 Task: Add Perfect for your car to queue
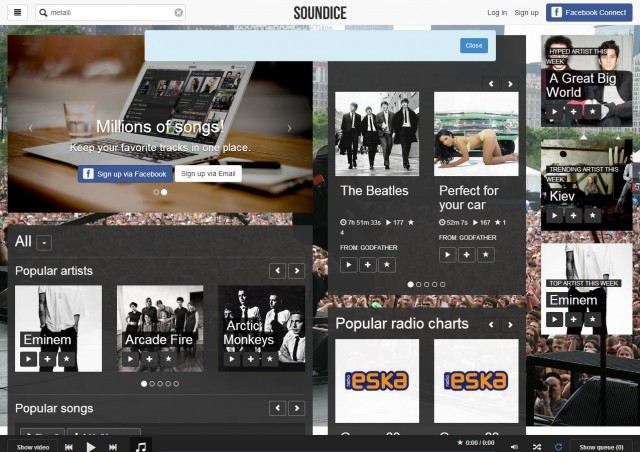pos(467,255)
